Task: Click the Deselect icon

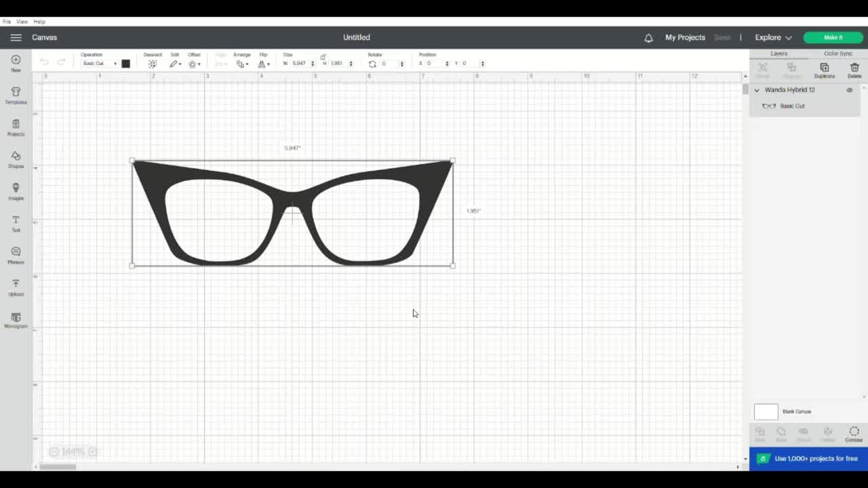Action: click(x=153, y=64)
